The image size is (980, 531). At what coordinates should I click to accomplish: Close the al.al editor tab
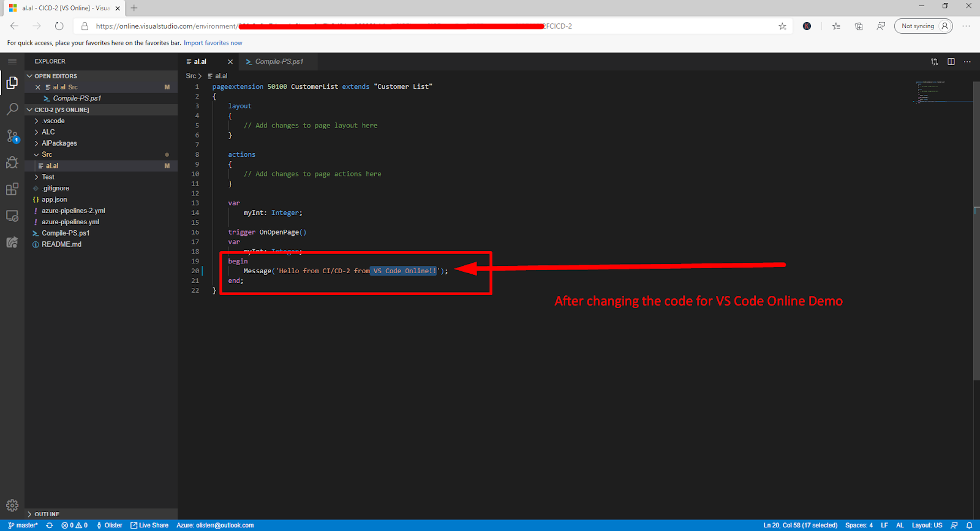230,62
